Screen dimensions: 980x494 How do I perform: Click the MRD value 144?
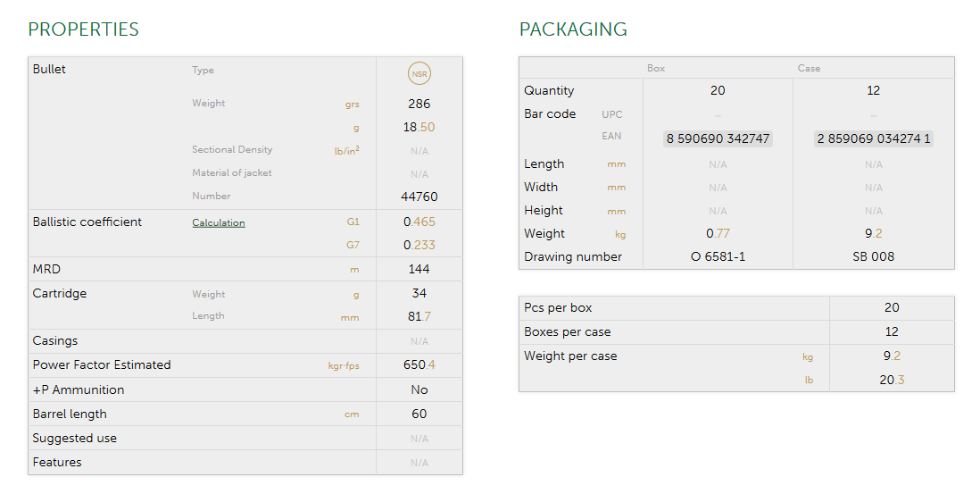coord(419,269)
